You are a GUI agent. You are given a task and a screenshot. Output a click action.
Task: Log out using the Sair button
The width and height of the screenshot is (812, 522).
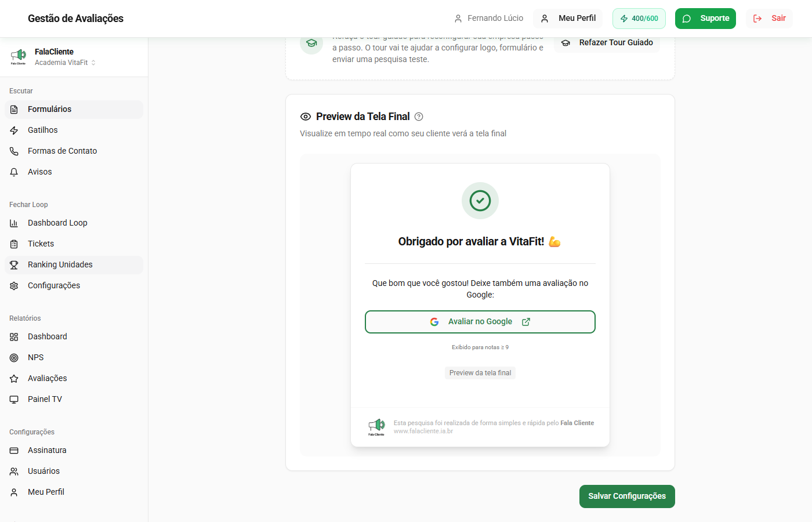tap(769, 19)
